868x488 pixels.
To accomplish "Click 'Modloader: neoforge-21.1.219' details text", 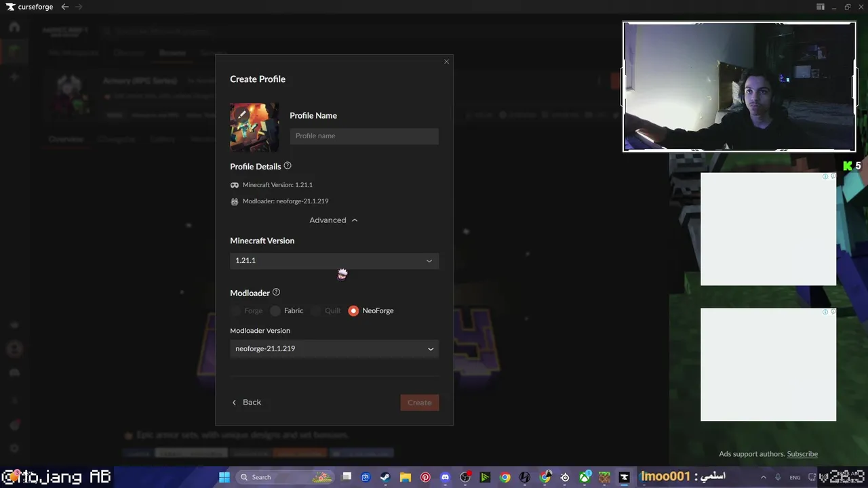I will tap(285, 201).
